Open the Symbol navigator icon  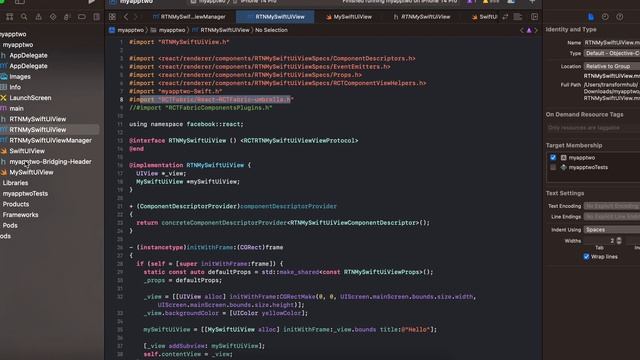click(9, 17)
